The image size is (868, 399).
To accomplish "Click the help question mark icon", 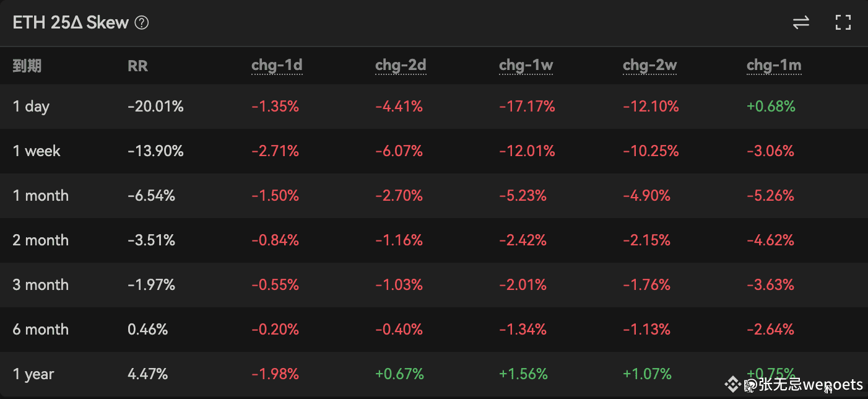I will [142, 24].
